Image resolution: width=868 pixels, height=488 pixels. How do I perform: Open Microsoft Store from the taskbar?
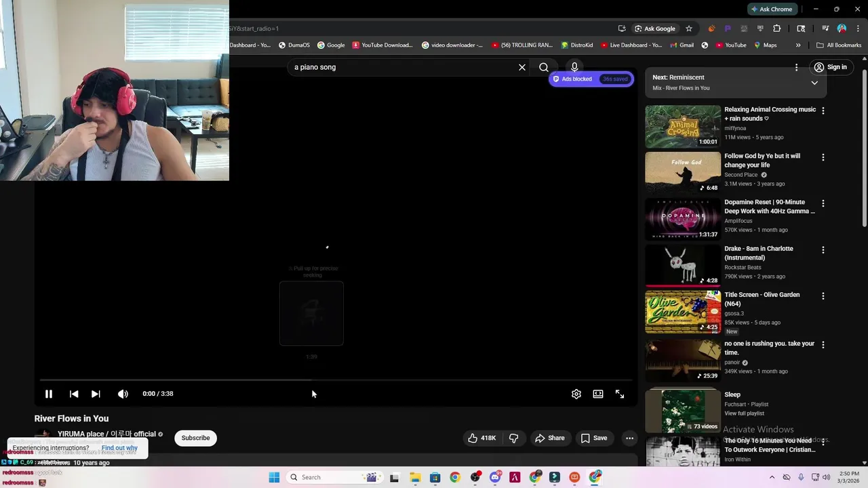click(435, 477)
